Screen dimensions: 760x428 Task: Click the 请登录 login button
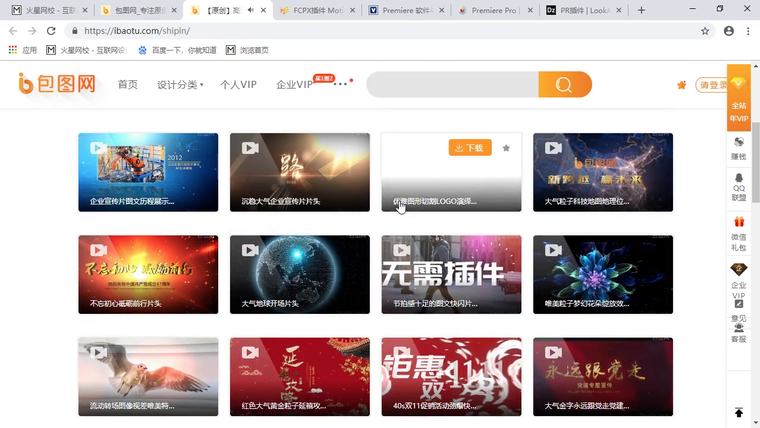712,85
